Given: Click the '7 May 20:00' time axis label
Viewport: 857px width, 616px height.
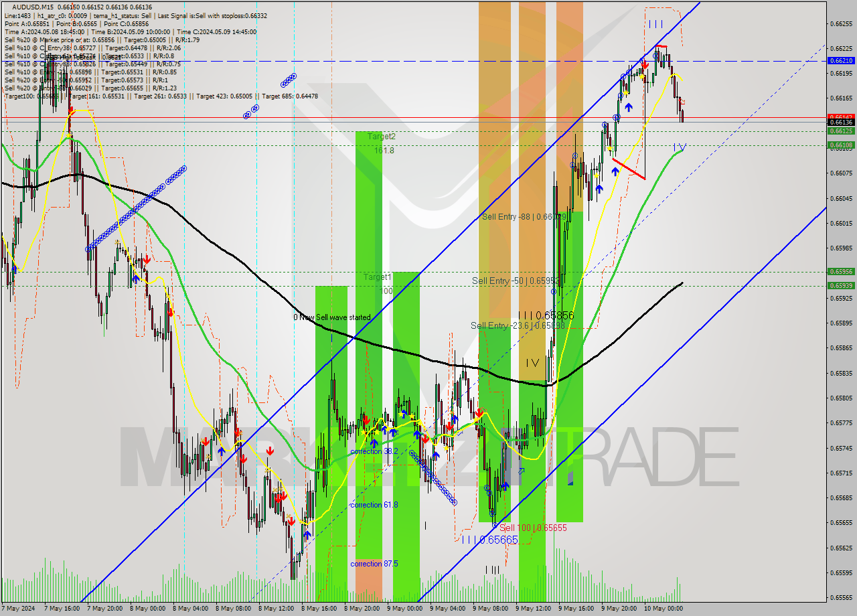Looking at the screenshot, I should pos(105,609).
